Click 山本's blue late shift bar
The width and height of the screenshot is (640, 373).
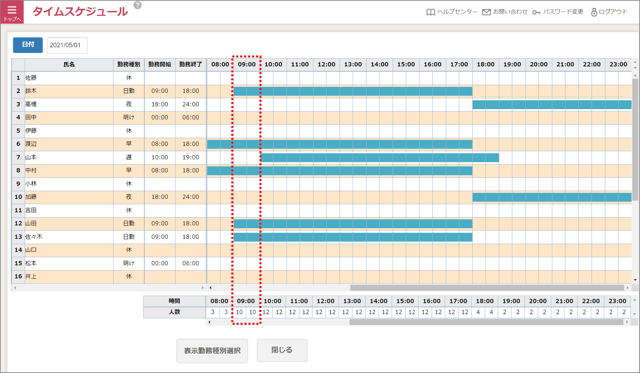tap(380, 158)
